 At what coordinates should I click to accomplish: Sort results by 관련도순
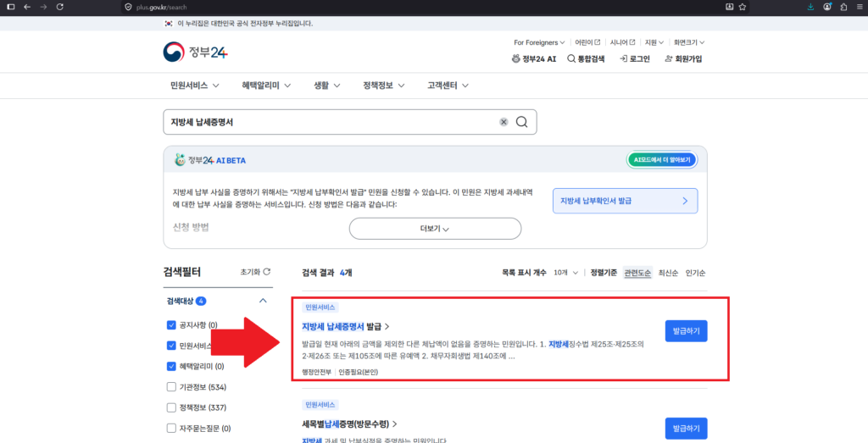point(637,273)
